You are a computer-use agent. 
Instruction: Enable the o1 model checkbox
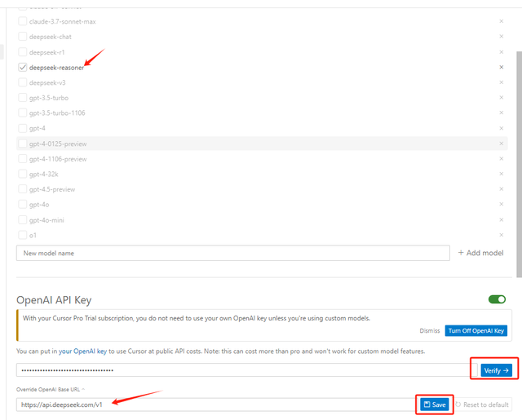(x=22, y=235)
